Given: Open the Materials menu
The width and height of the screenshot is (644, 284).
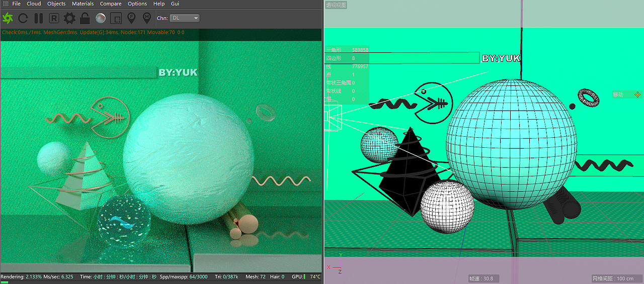Looking at the screenshot, I should pyautogui.click(x=83, y=4).
